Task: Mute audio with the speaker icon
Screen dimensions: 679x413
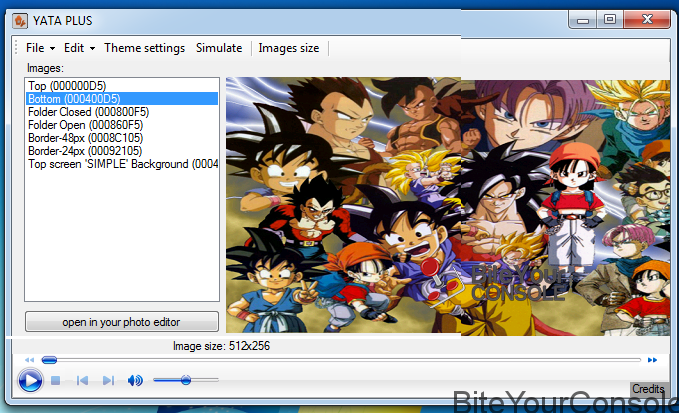Action: tap(135, 381)
